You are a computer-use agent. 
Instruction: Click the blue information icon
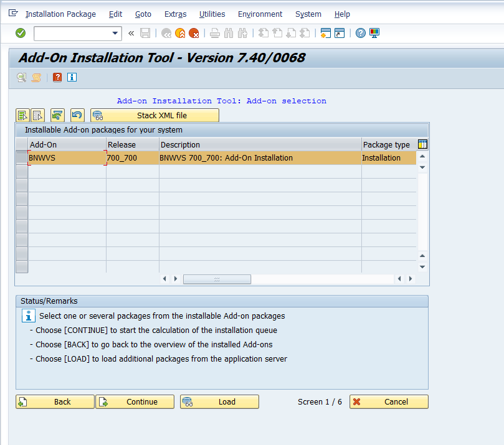pos(71,77)
